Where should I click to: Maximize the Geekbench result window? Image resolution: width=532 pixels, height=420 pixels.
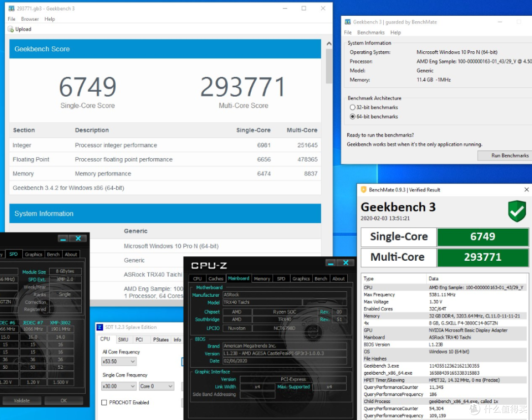(303, 8)
